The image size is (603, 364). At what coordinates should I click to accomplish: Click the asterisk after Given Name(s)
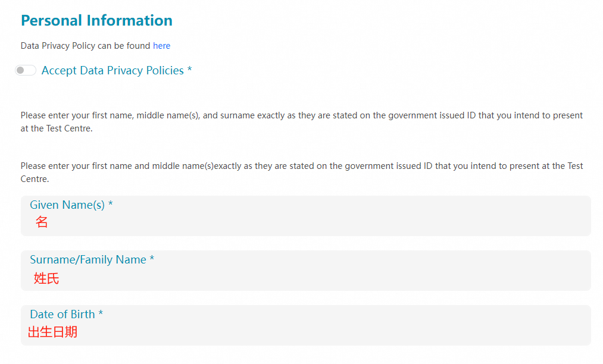click(x=111, y=205)
